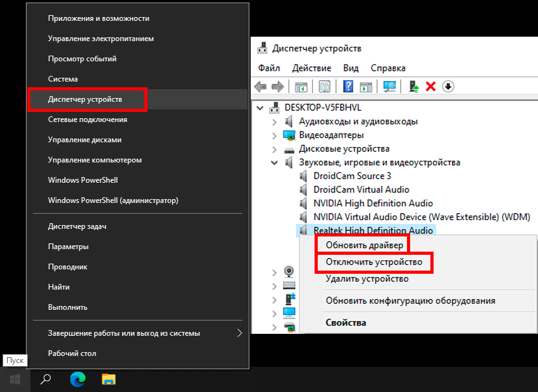Click the update driver toolbar icon with green arrow
538x392 pixels.
pyautogui.click(x=414, y=87)
